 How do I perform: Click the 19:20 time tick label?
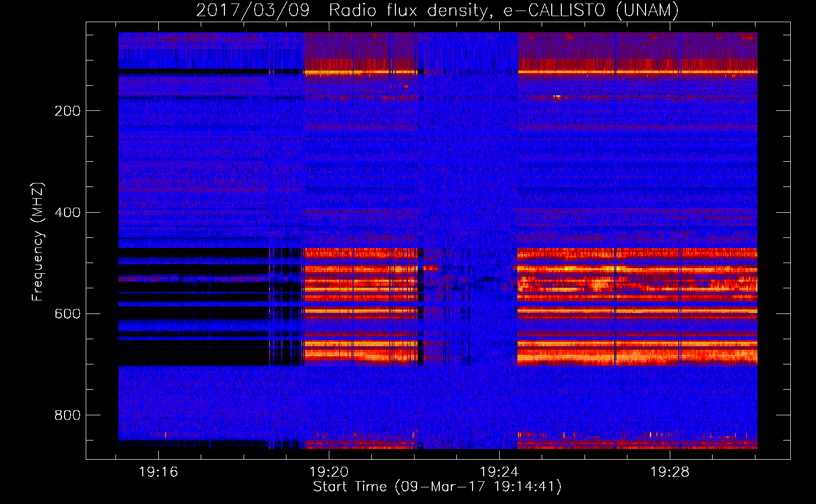coord(329,472)
